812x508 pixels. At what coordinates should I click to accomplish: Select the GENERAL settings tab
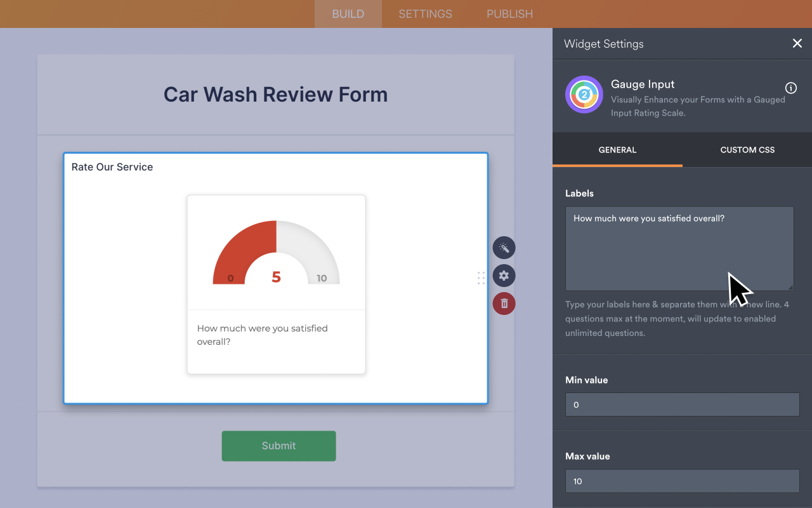tap(617, 150)
